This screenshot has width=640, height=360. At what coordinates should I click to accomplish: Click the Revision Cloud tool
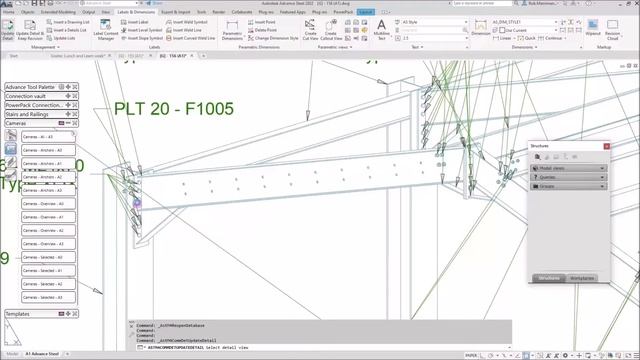613,29
